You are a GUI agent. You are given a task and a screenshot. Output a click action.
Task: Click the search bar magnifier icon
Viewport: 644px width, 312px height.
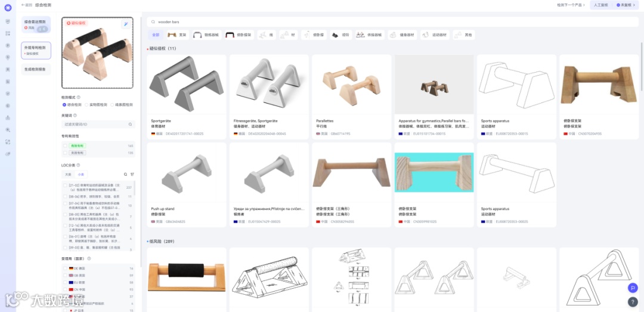coord(153,21)
